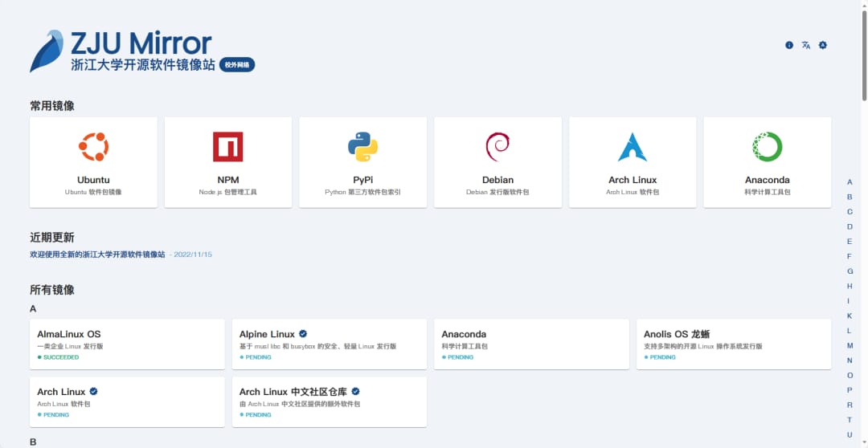Click the 2022/11/15 date text
Viewport: 868px width, 448px height.
tap(193, 255)
